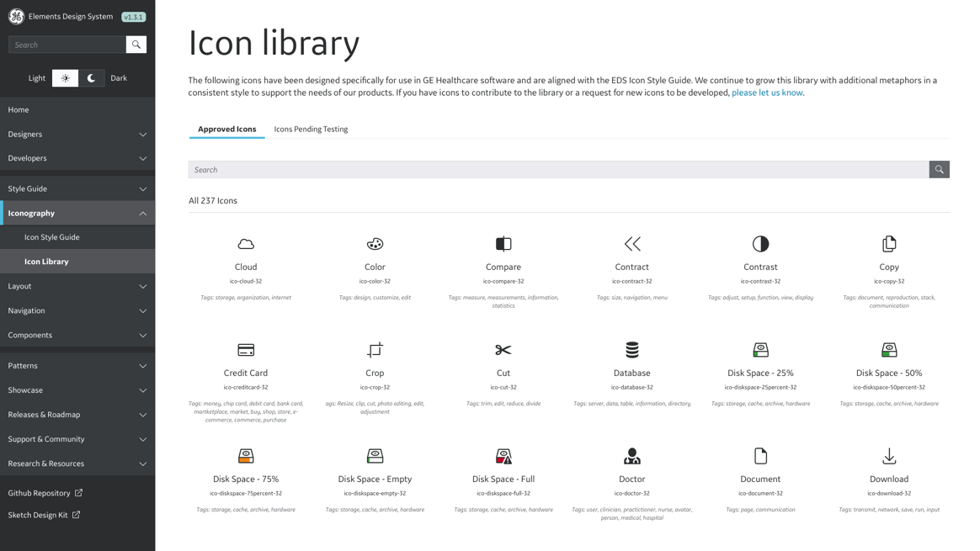Click the Cut scissors icon
This screenshot has width=980, height=551.
point(503,350)
